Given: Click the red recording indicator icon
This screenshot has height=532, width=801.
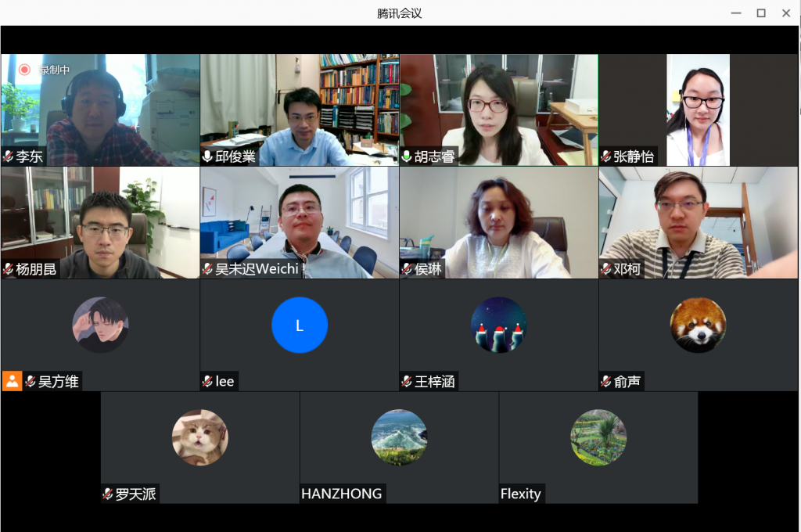Looking at the screenshot, I should pos(24,70).
